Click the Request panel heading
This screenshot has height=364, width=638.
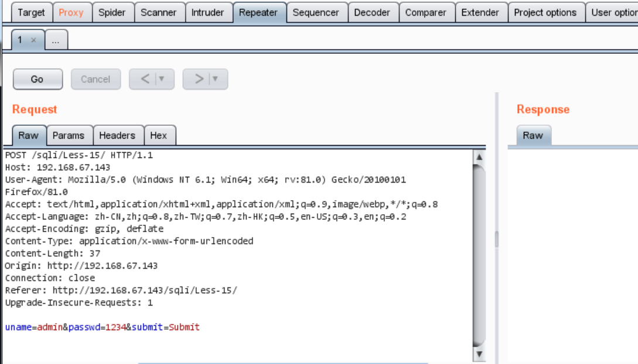[x=35, y=109]
